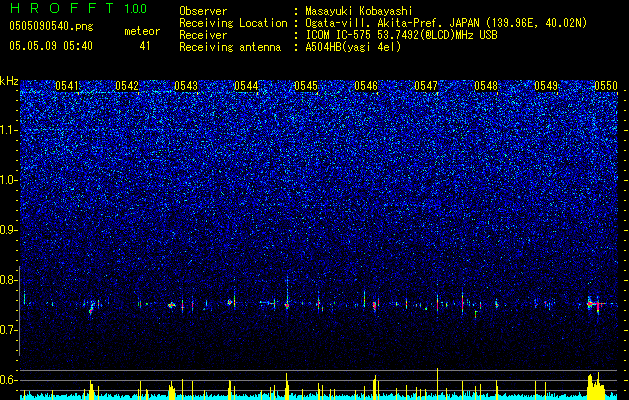
Task: Click the 0544 time marker
Action: point(246,86)
